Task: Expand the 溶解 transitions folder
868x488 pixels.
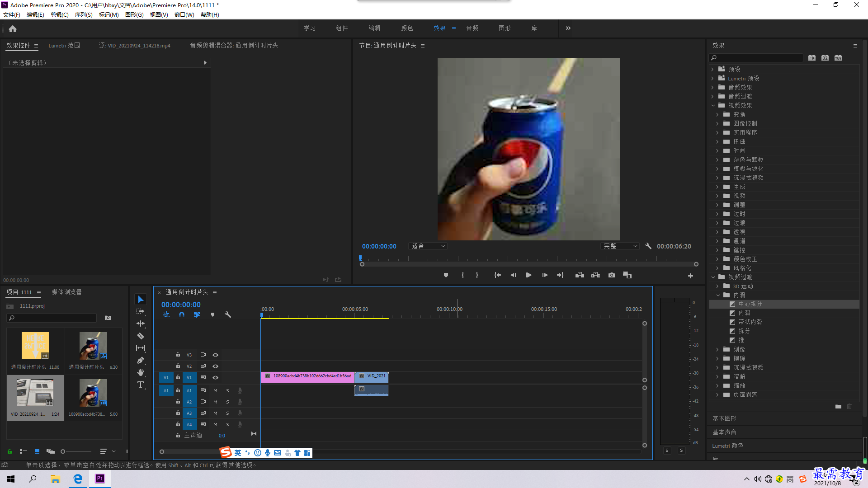Action: 717,376
